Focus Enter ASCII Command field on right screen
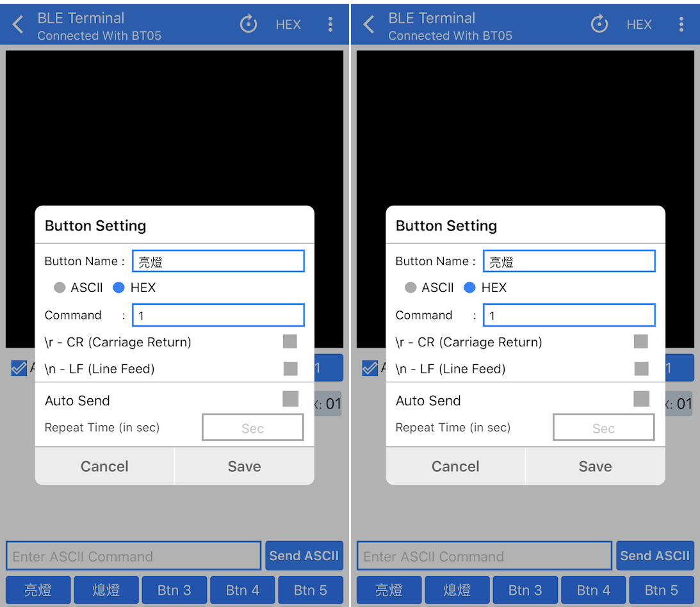This screenshot has width=700, height=607. 484,556
